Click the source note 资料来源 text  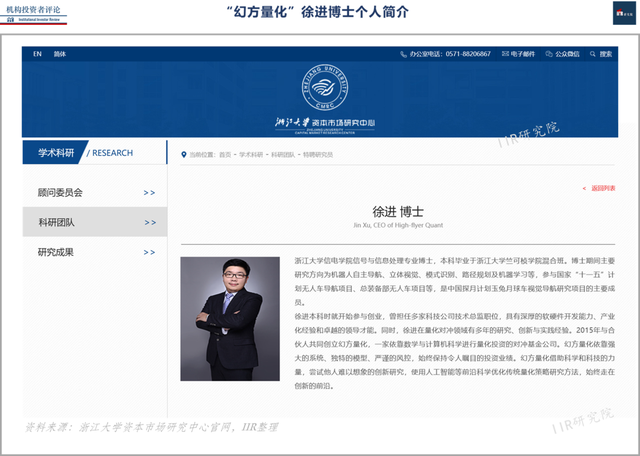(x=152, y=427)
